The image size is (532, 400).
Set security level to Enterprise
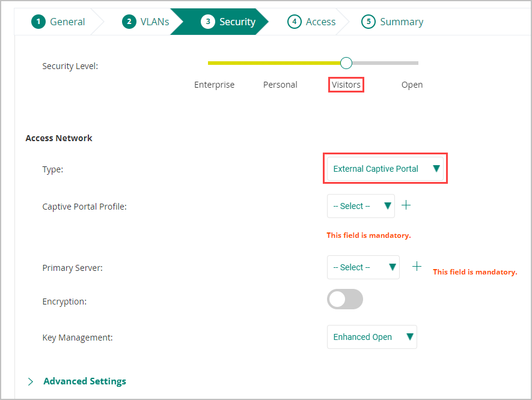point(214,85)
